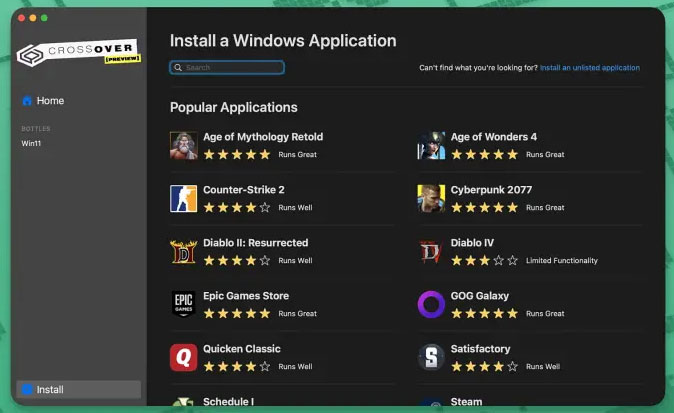Click Runs Great label under Epic Games Store
The width and height of the screenshot is (674, 413).
297,314
